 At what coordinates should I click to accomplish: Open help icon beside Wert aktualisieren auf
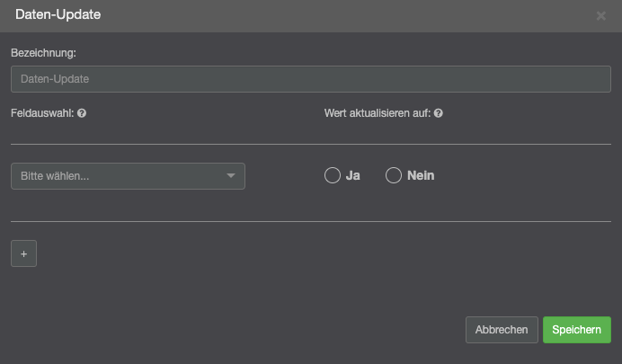[439, 114]
